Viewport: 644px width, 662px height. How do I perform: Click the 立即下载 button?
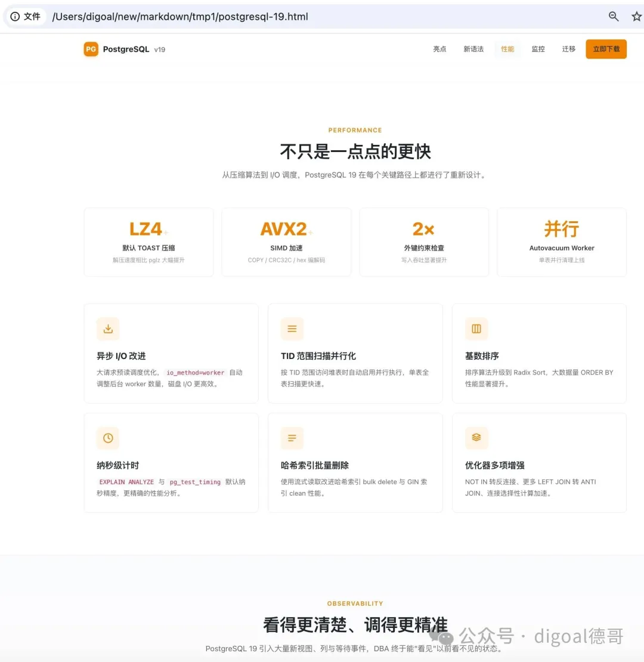pos(606,49)
